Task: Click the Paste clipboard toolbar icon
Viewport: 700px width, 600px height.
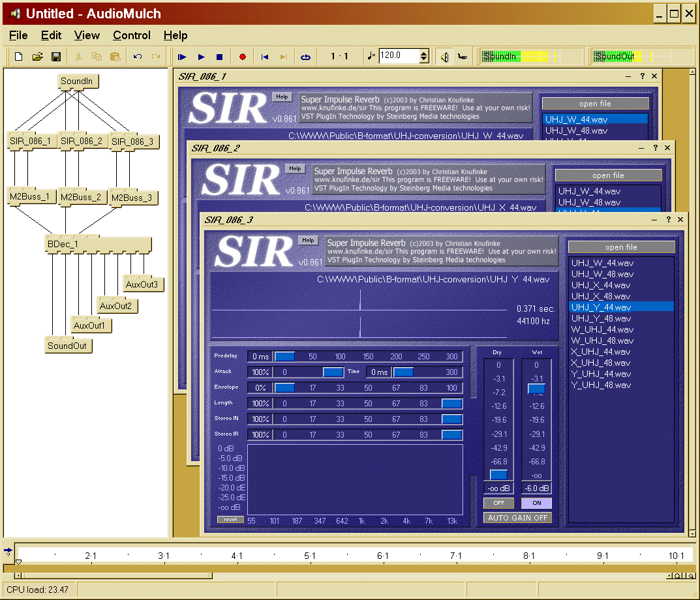Action: click(x=115, y=57)
